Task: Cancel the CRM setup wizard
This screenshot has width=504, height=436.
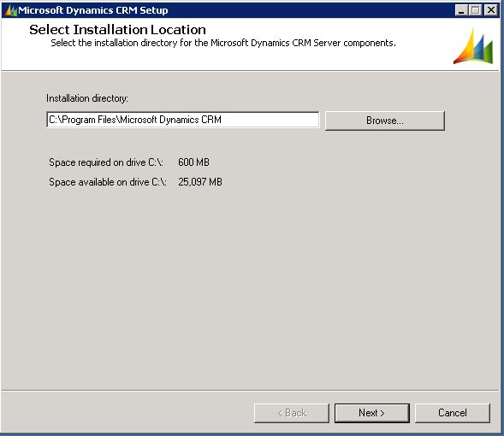Action: 453,413
